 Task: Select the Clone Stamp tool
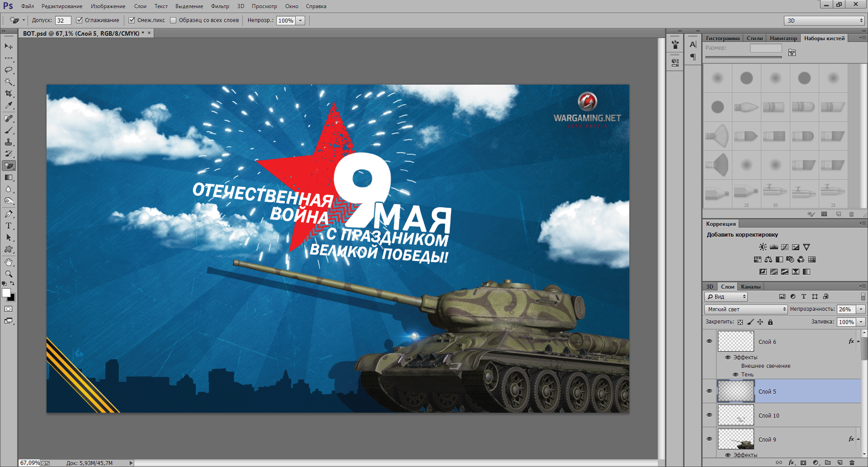[9, 142]
